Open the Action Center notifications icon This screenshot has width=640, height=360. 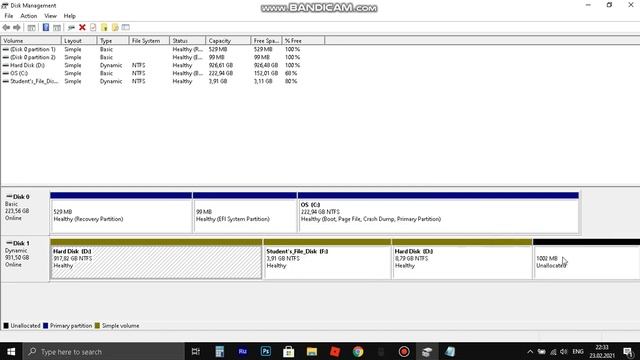pos(629,351)
